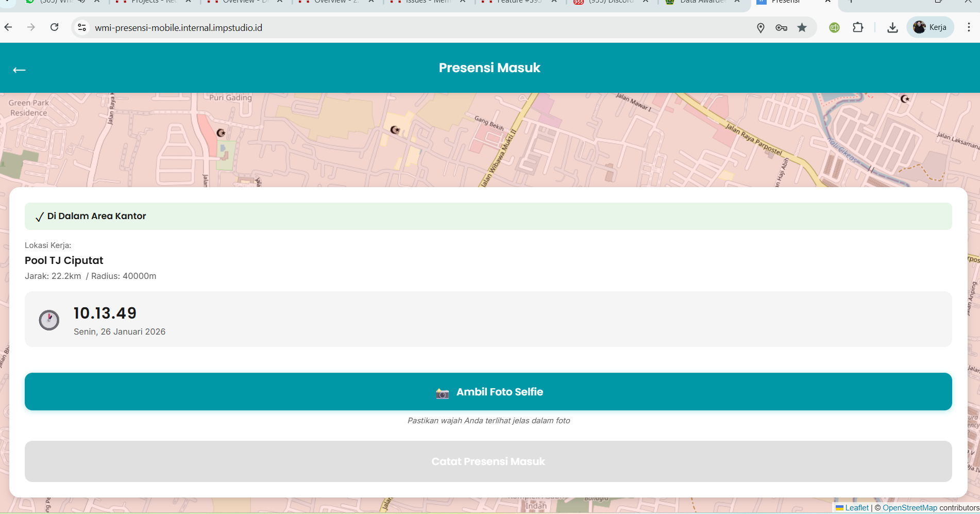980x514 pixels.
Task: Click the green extension icon in toolbar
Action: pos(834,28)
